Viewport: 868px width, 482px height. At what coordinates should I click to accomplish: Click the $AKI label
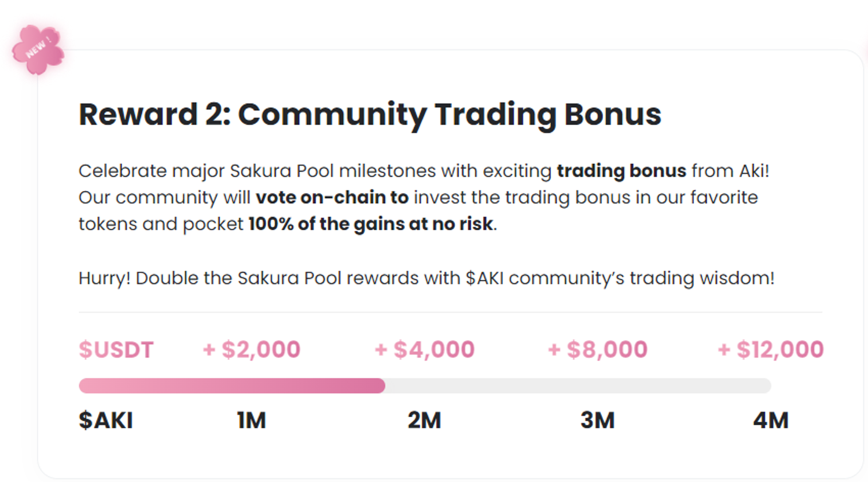[x=106, y=420]
